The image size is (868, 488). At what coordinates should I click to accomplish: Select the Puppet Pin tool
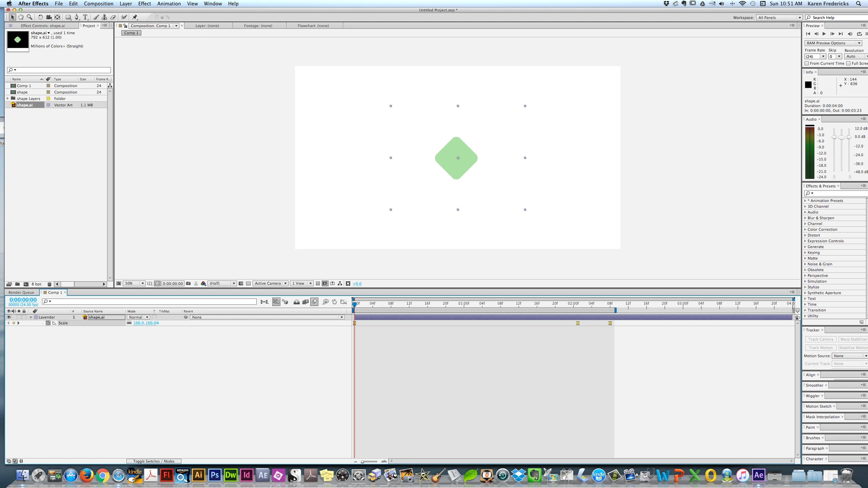(x=135, y=17)
